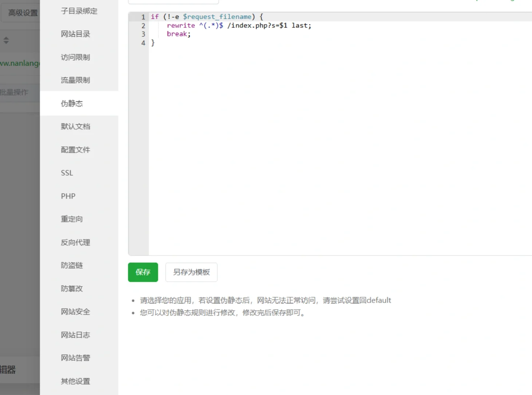Open the 访问限制 settings panel

75,57
